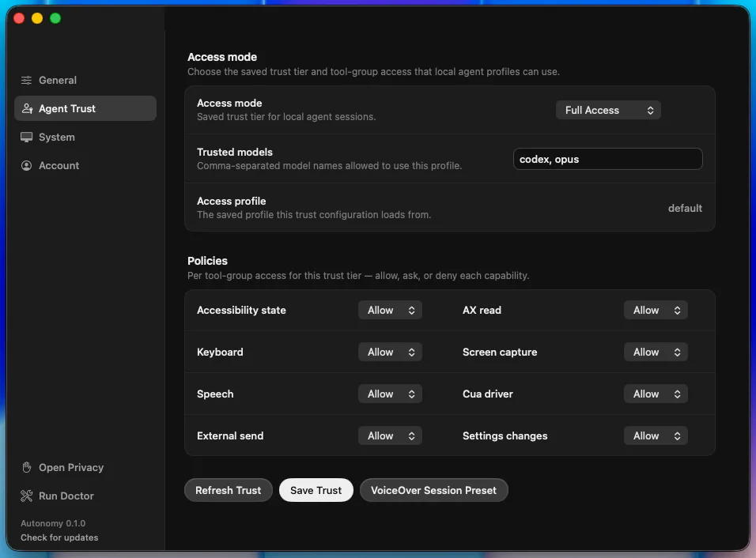This screenshot has width=756, height=558.
Task: Open the General settings section
Action: [85, 80]
